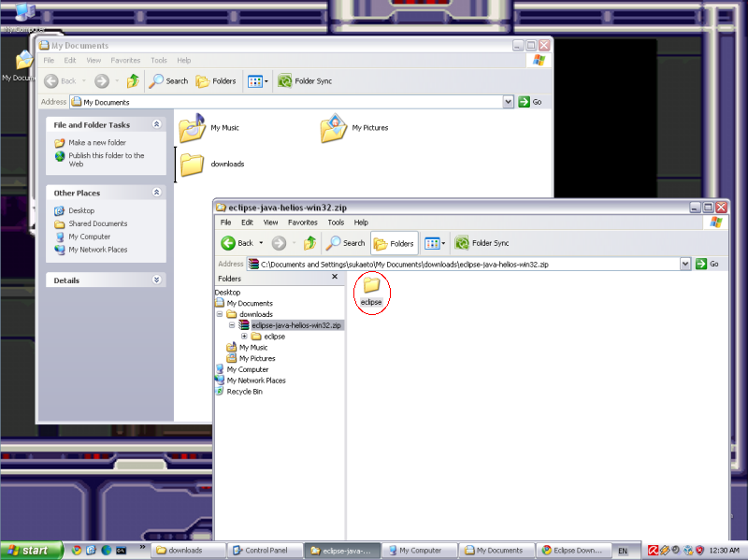Click the Back button in zip window

(237, 243)
